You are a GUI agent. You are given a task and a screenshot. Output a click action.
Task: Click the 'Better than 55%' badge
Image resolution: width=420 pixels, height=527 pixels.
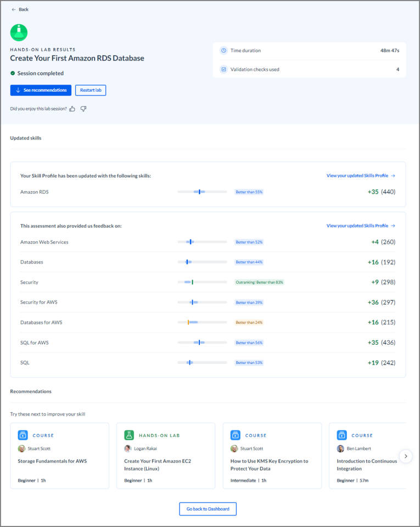tap(249, 192)
